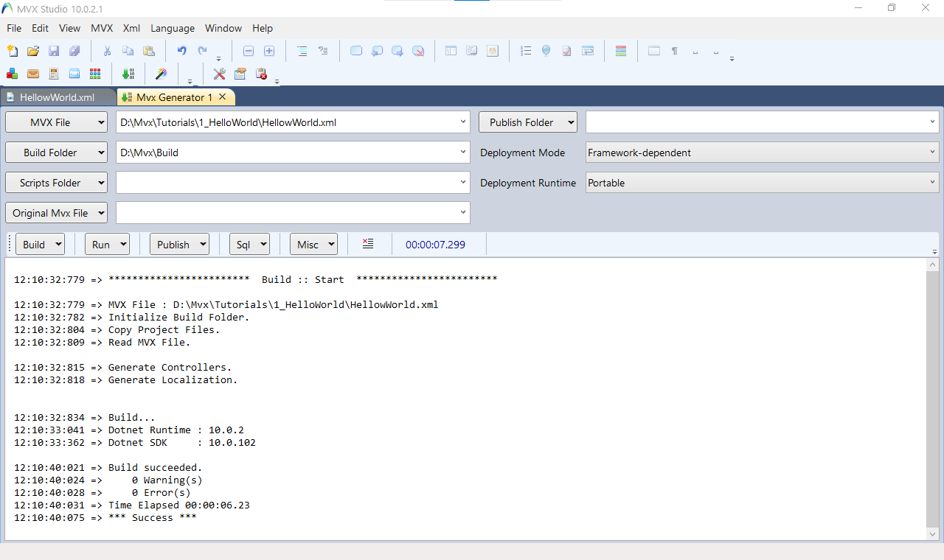Expand the Deployment Runtime Portable combo box

(762, 183)
